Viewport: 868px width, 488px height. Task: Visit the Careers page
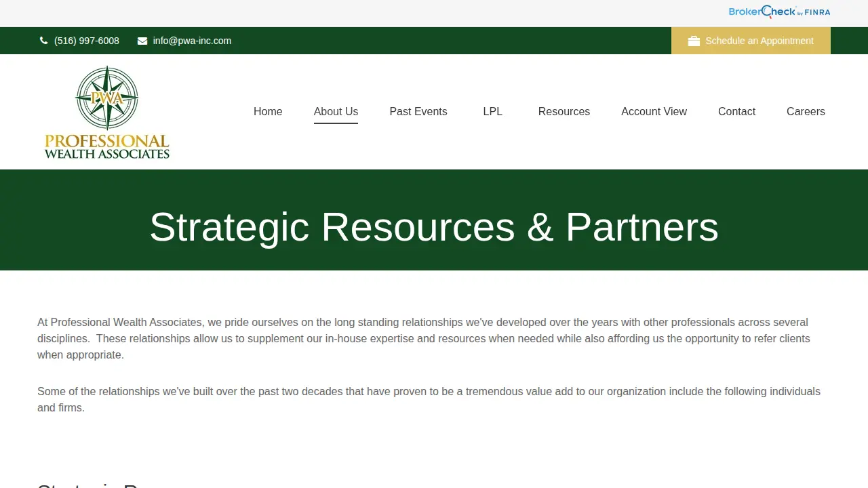click(x=806, y=112)
